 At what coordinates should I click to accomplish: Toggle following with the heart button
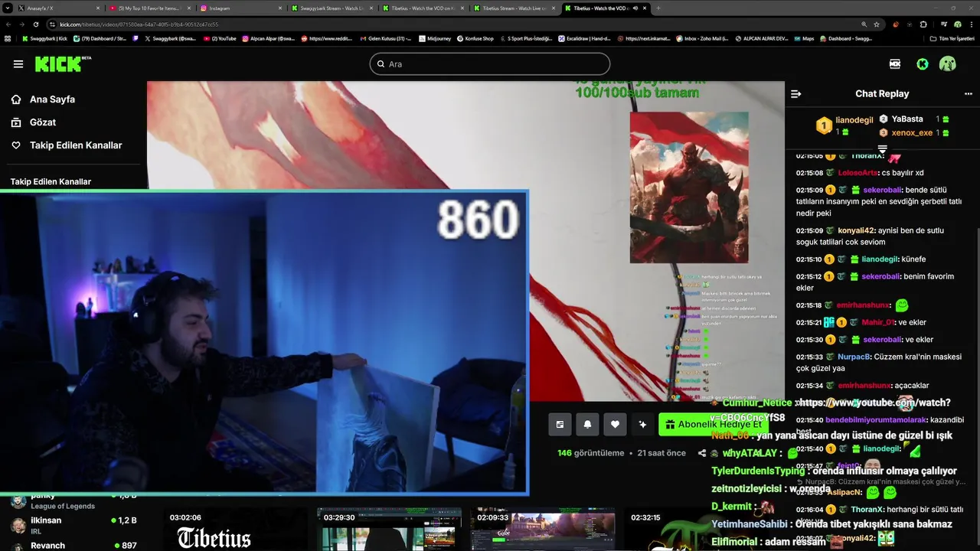[615, 424]
